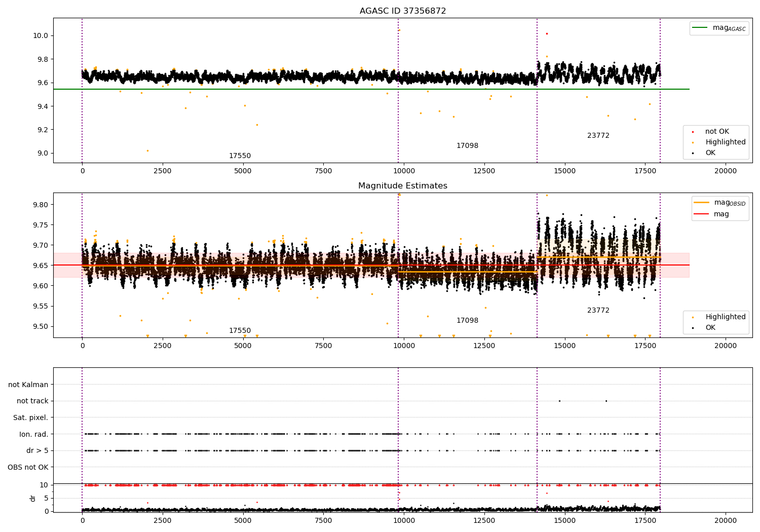The height and width of the screenshot is (532, 760).
Task: Select the 9.60 y-axis tick label
Action: 42,286
